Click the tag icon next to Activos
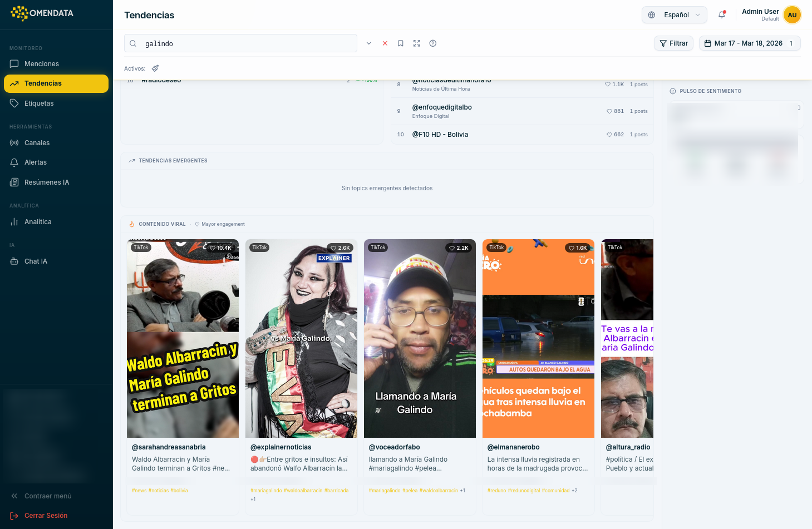The image size is (812, 529). coord(155,68)
